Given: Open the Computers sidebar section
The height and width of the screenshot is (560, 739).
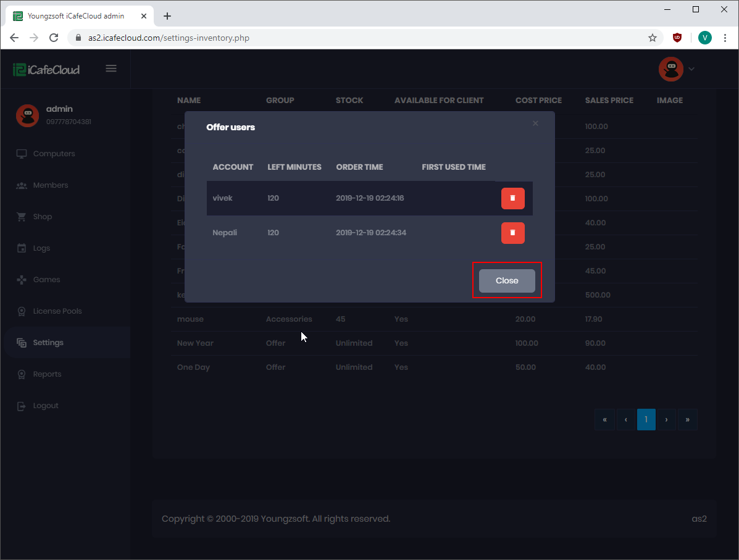Looking at the screenshot, I should [x=54, y=154].
